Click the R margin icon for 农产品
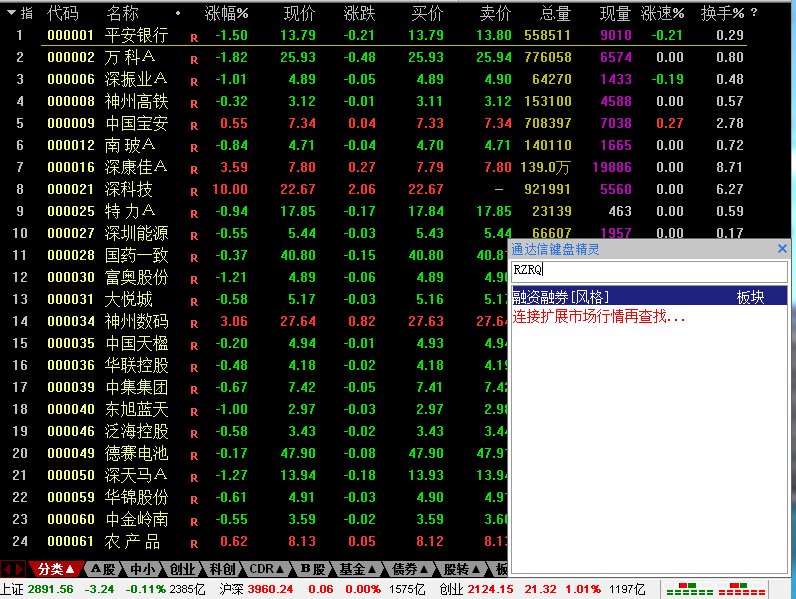 coord(194,542)
